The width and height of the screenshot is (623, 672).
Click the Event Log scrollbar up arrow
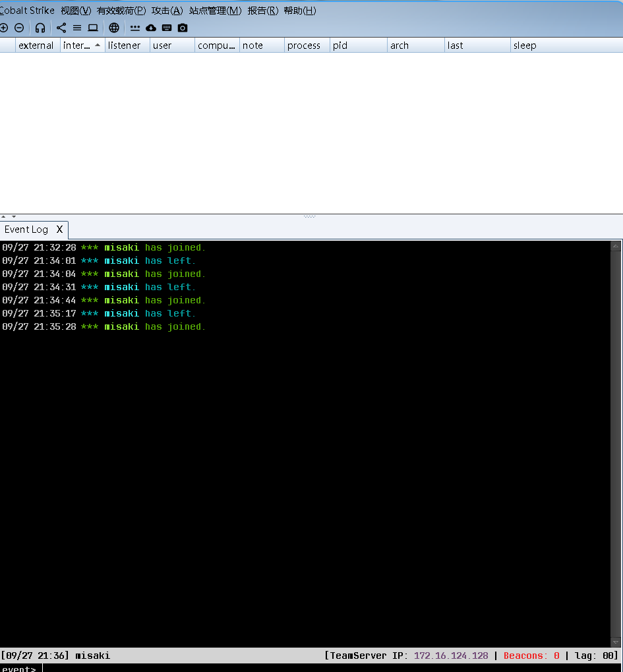616,247
